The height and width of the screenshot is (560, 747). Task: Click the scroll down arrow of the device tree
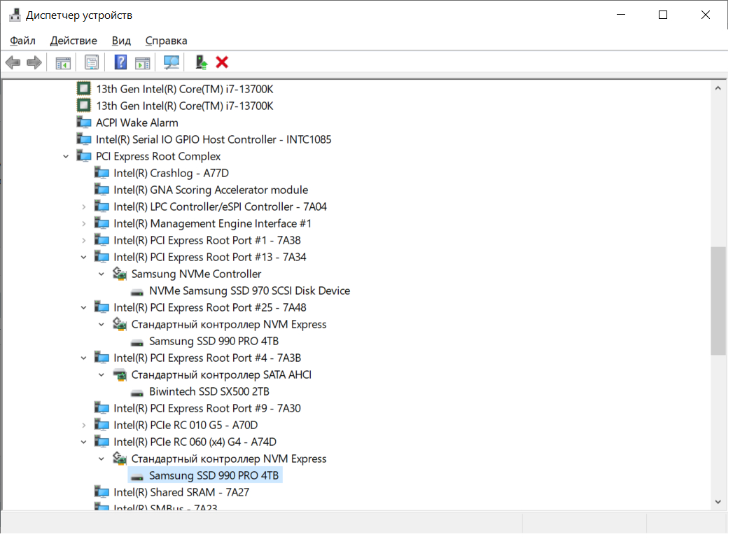(718, 502)
